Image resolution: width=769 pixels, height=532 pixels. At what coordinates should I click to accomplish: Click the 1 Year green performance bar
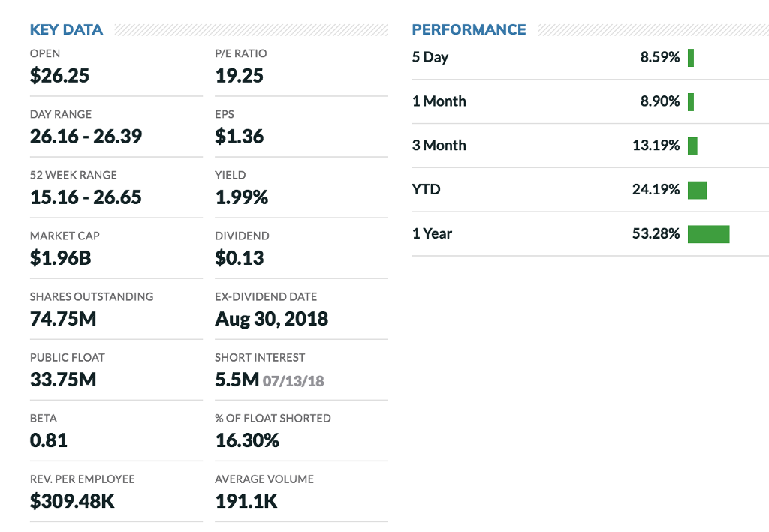708,234
